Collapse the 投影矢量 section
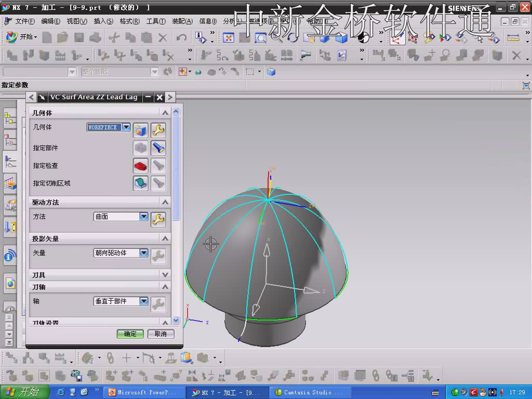 click(165, 238)
